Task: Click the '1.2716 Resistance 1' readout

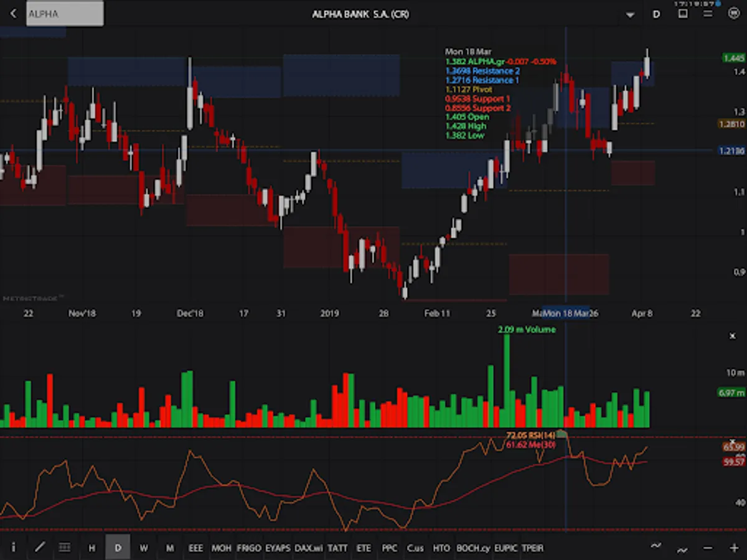Action: pos(482,80)
